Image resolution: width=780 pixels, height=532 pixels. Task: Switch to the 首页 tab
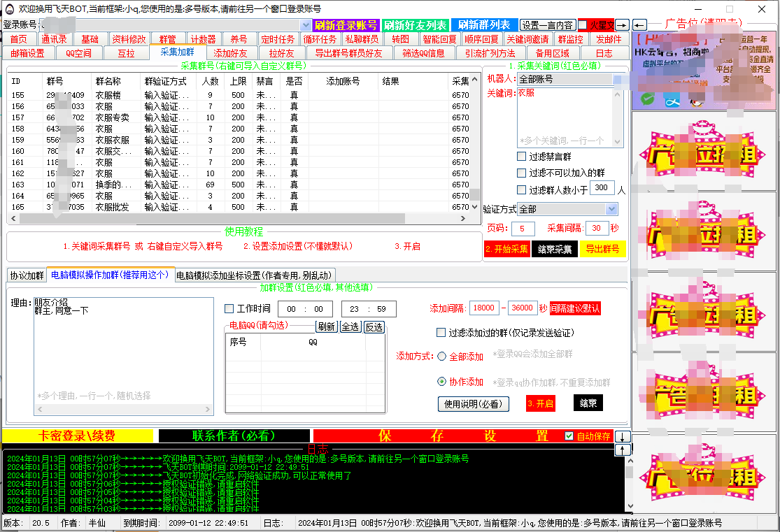19,38
